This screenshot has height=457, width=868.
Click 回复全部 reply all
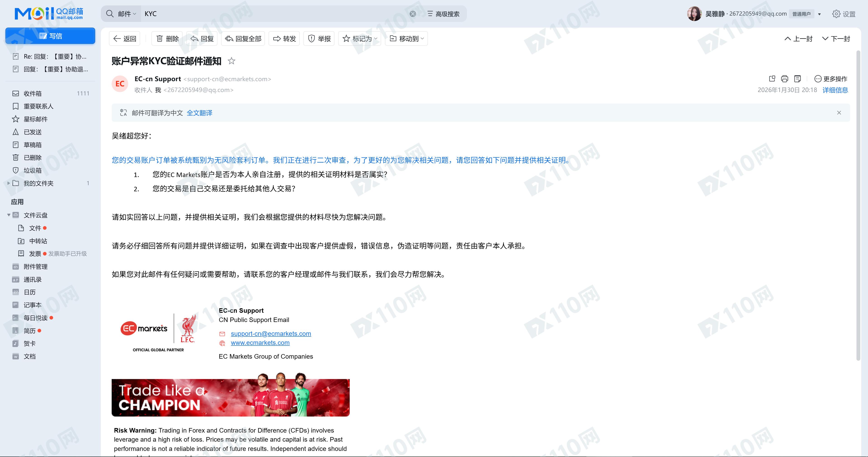coord(243,38)
